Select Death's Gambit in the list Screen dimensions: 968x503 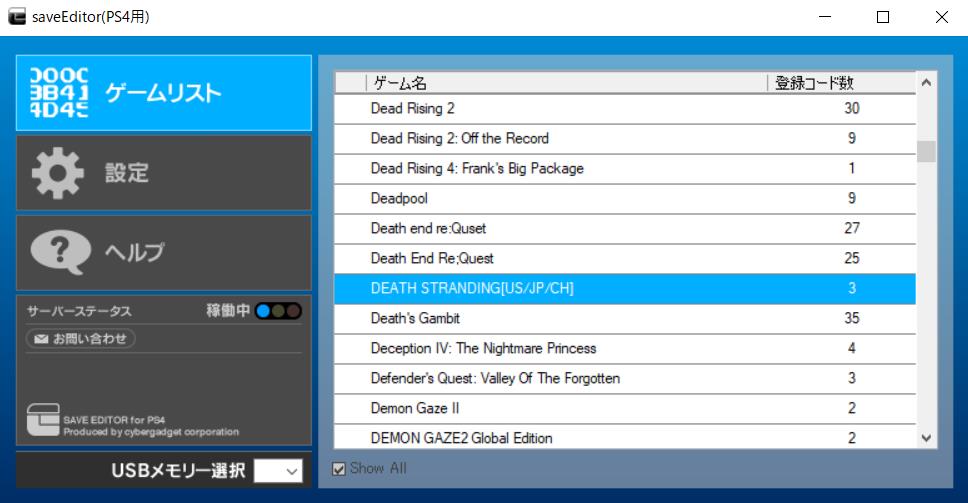click(415, 318)
